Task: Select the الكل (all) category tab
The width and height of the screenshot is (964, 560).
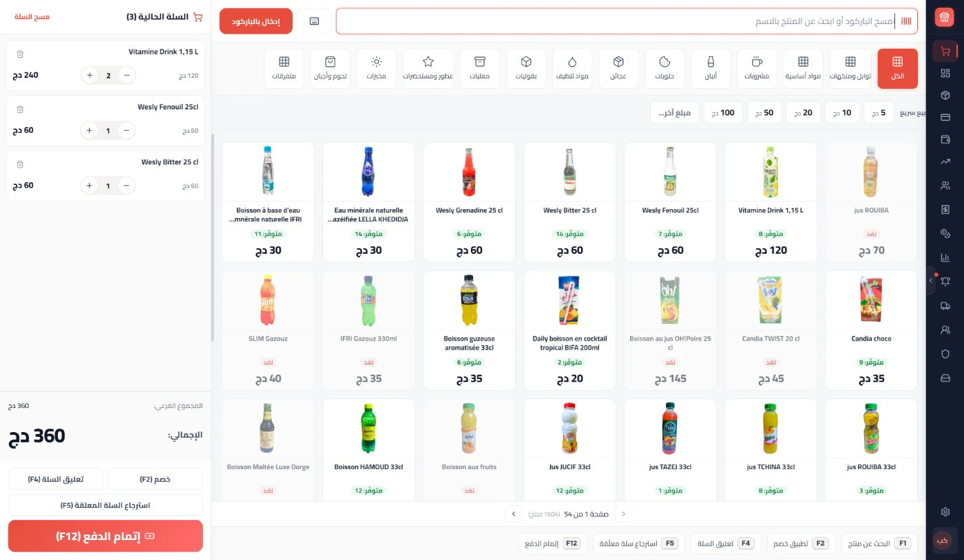Action: (898, 69)
